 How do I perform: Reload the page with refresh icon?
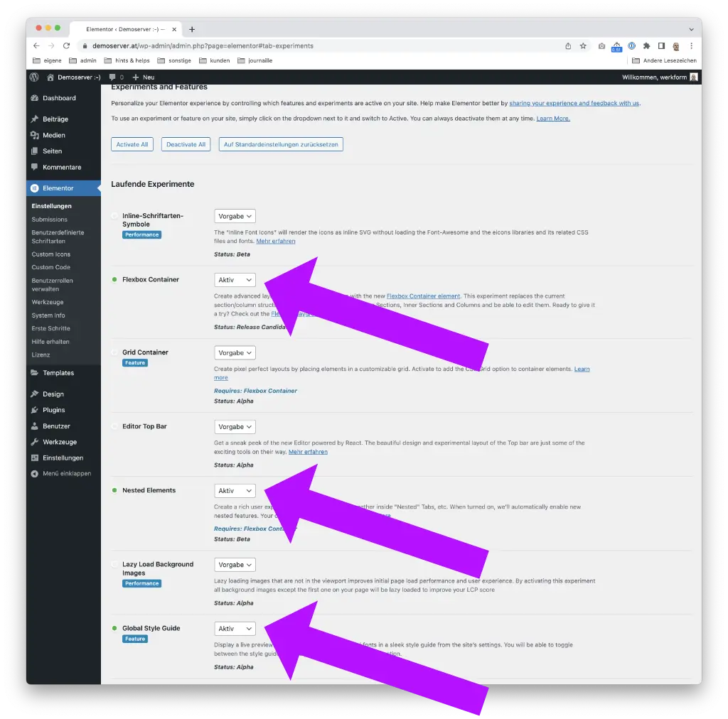click(66, 45)
